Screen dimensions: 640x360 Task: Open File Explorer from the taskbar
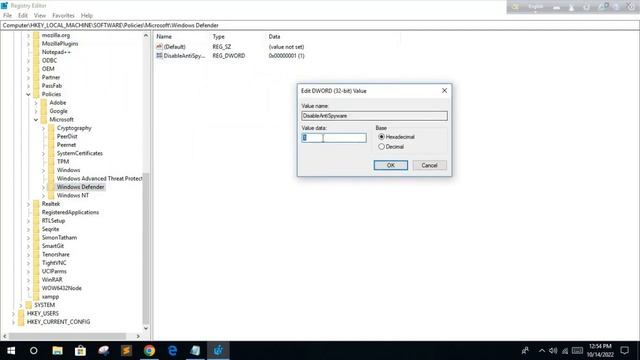pyautogui.click(x=57, y=351)
